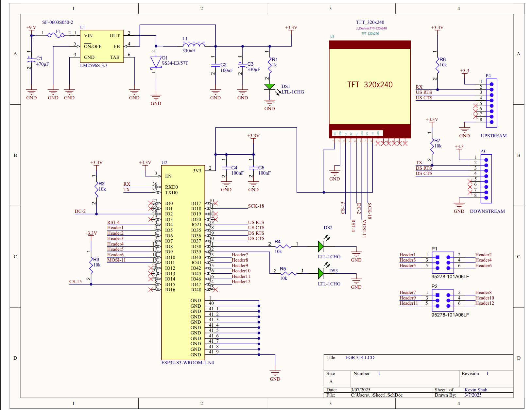Click the DS3 LED symbol
The width and height of the screenshot is (532, 410).
coord(321,273)
